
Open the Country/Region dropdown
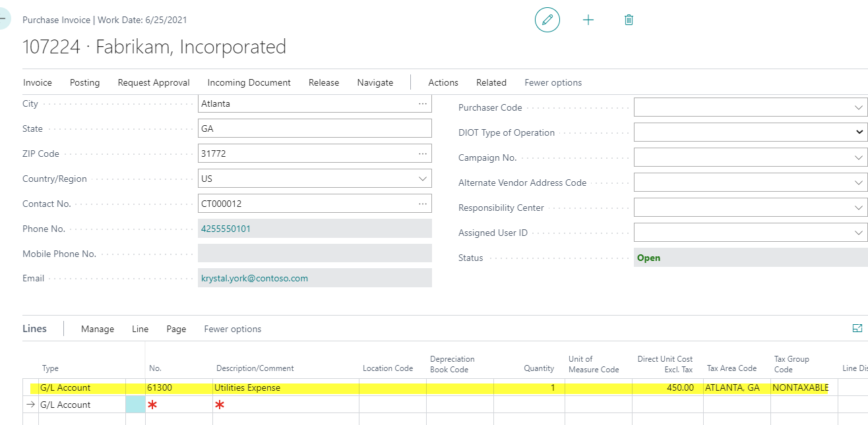tap(423, 179)
